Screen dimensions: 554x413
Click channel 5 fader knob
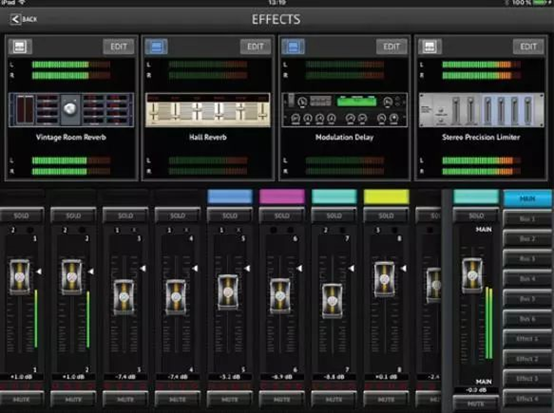(x=228, y=292)
